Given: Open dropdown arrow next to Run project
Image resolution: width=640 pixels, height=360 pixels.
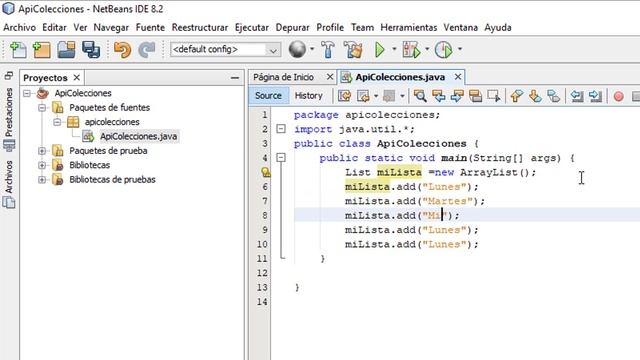Looking at the screenshot, I should (394, 49).
